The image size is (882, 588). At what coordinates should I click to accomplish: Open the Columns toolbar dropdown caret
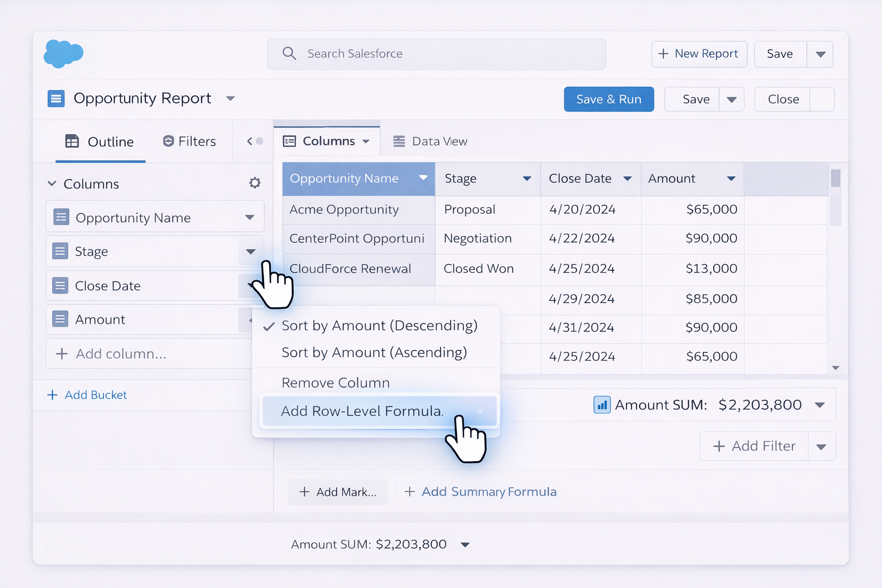click(366, 141)
